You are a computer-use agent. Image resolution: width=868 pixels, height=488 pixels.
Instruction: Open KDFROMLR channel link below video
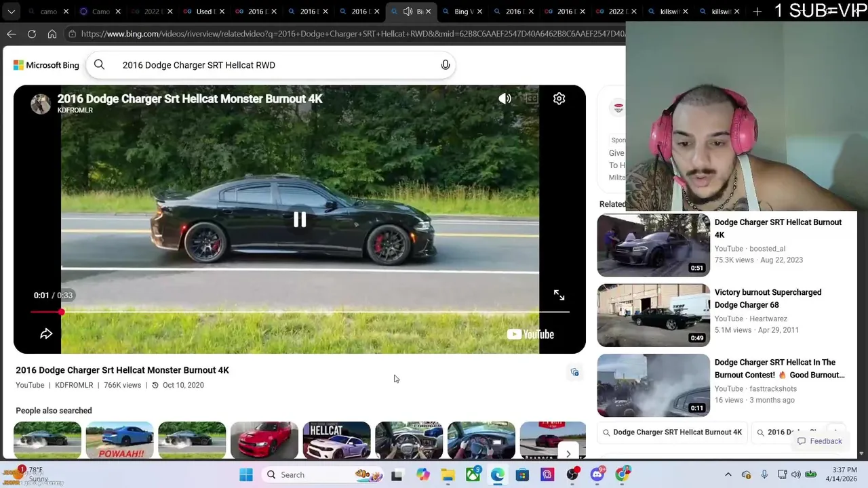74,385
